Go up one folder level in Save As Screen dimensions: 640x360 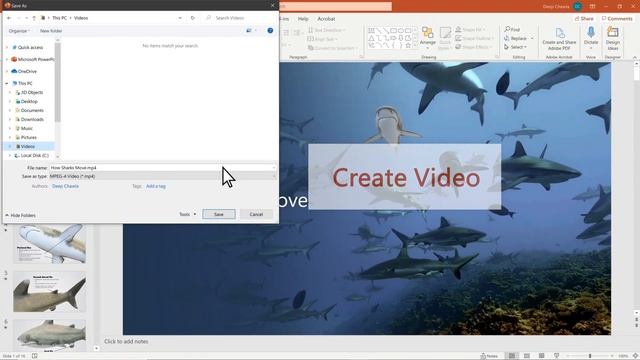(34, 18)
